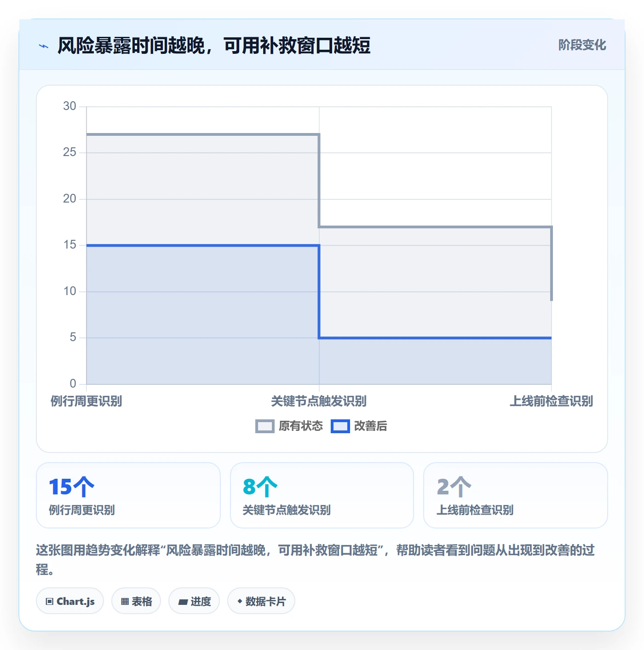This screenshot has height=650, width=644.
Task: Toggle the 原有状态 legend swatch
Action: (x=264, y=426)
